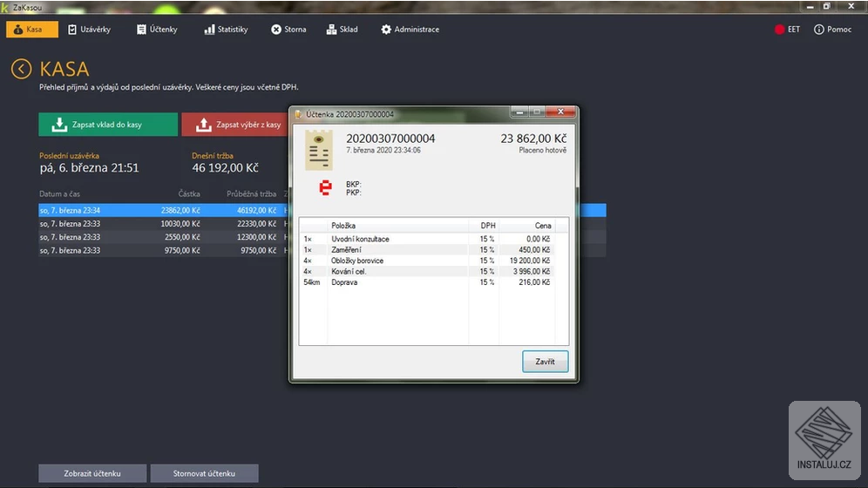The image size is (868, 488).
Task: Open the Administrace tab
Action: click(410, 30)
